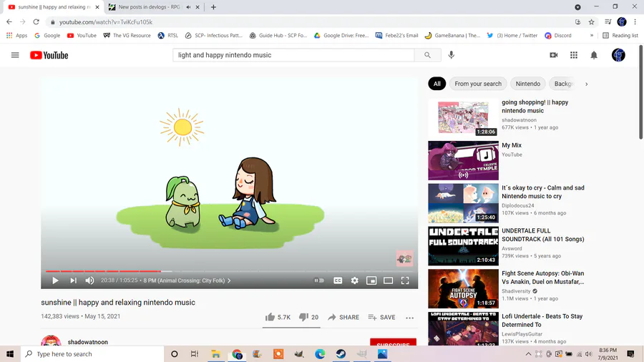Open Steam from the taskbar
644x362 pixels.
pos(341,354)
